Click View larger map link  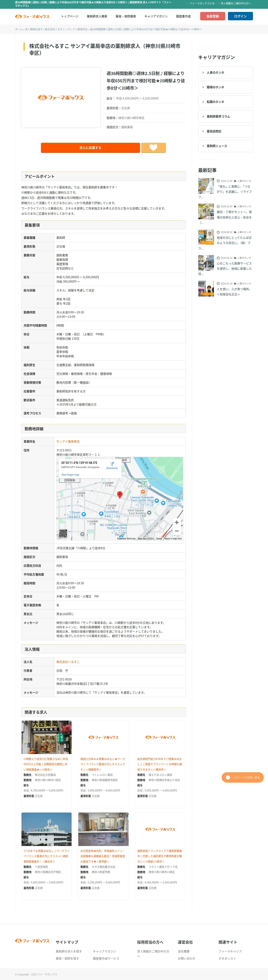(70, 475)
